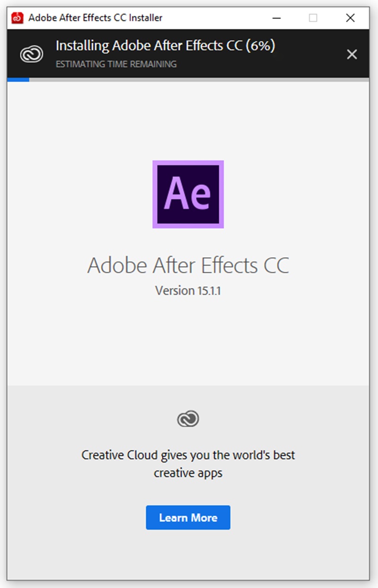Select the Adobe After Effects CC title text
This screenshot has height=588, width=378.
(x=188, y=265)
